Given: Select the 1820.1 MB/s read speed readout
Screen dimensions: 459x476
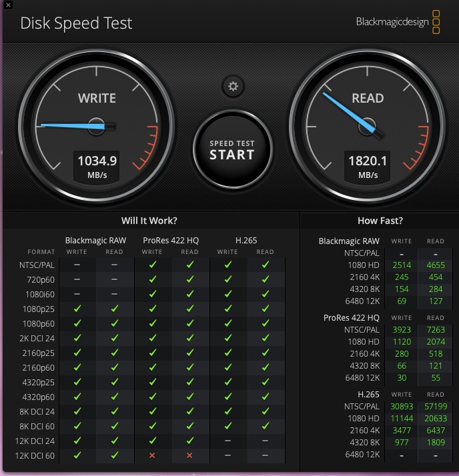Looking at the screenshot, I should point(368,167).
